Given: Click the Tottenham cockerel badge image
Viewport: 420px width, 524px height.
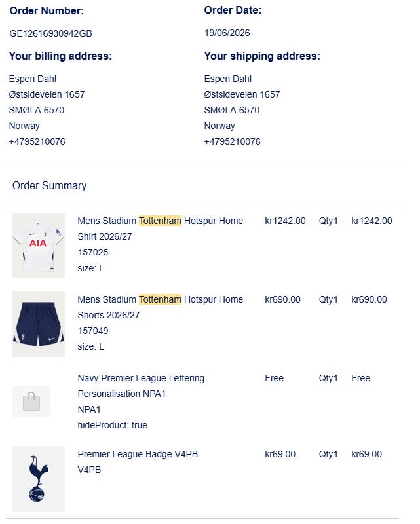Looking at the screenshot, I should (x=39, y=479).
